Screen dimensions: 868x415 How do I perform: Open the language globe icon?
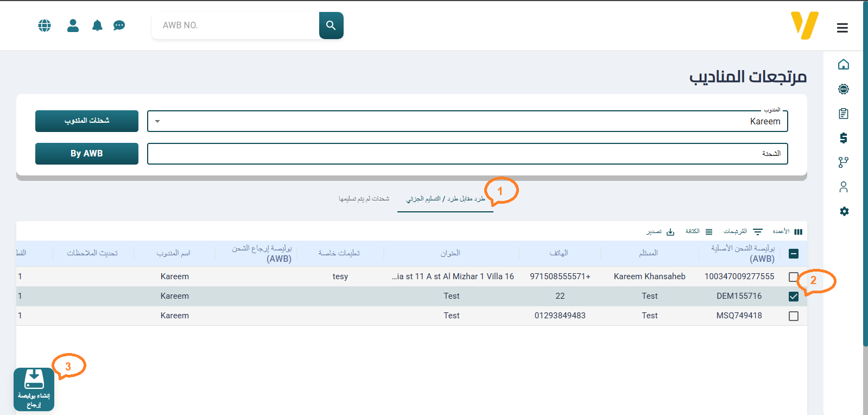[45, 26]
